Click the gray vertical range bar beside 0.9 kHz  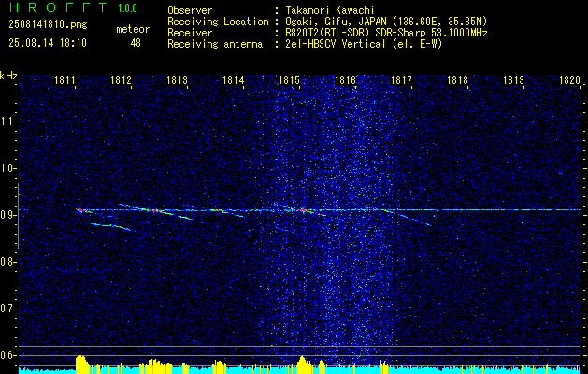(18, 216)
